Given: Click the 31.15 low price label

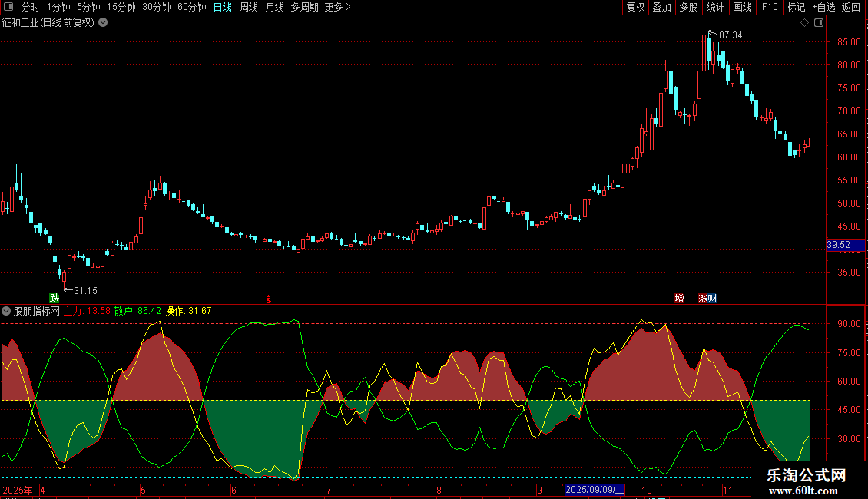Looking at the screenshot, I should pos(86,290).
